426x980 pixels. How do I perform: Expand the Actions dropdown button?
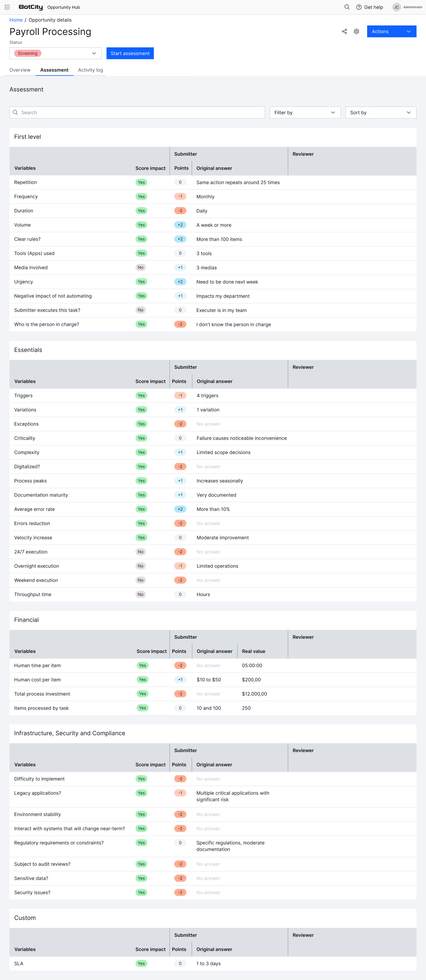391,32
